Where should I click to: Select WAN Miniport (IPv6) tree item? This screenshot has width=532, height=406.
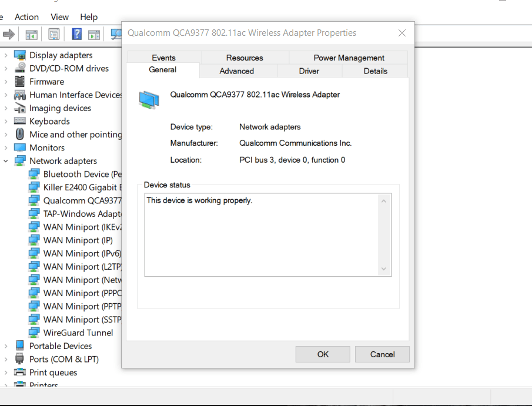click(x=82, y=253)
